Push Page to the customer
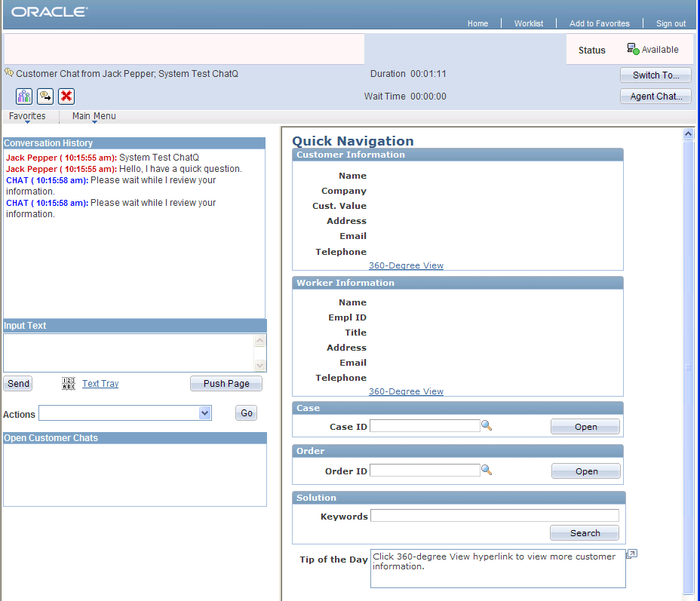The height and width of the screenshot is (601, 700). pos(226,383)
